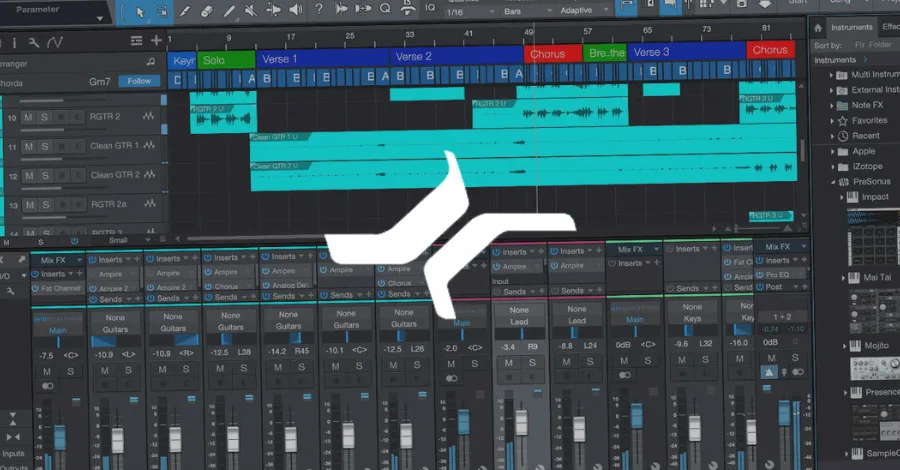Screen dimensions: 900x470
Task: Add a send on the -12.5 L38 channel
Action: 252,297
